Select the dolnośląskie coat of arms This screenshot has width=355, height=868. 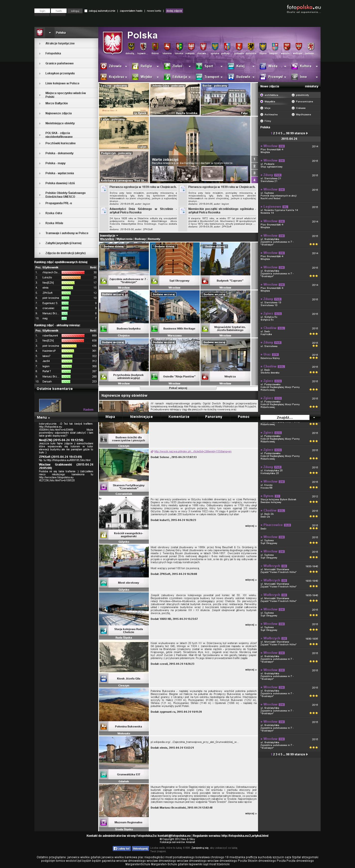tap(131, 46)
